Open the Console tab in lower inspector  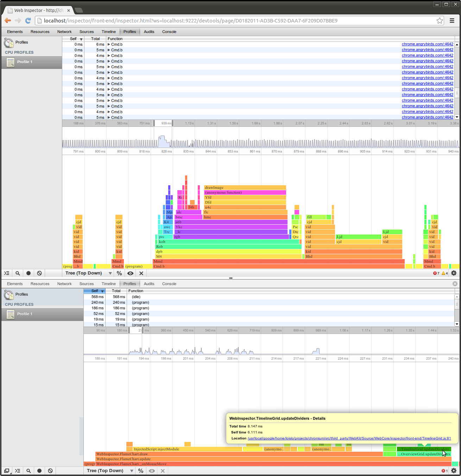click(x=169, y=284)
